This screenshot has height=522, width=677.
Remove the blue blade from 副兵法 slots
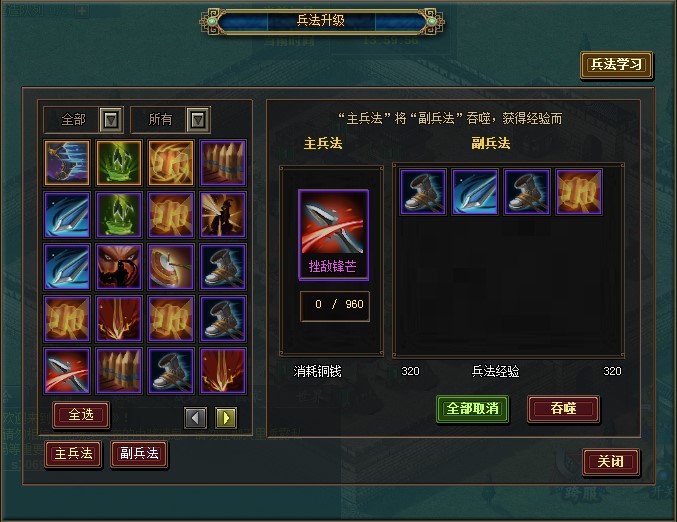point(475,192)
